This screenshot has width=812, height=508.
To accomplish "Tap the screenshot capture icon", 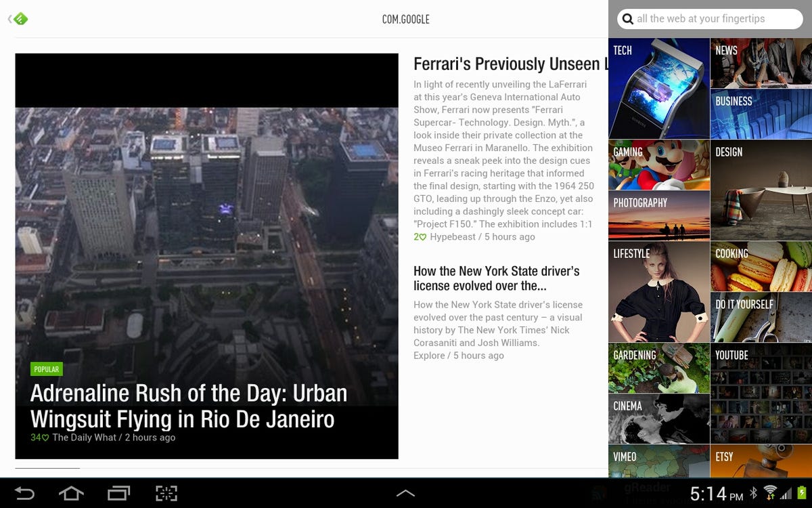I will click(x=166, y=493).
